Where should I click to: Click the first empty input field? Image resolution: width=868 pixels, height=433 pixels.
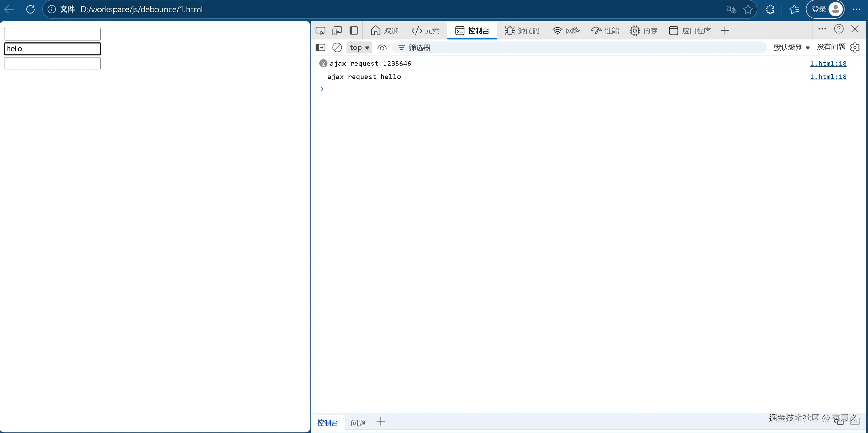pyautogui.click(x=52, y=34)
